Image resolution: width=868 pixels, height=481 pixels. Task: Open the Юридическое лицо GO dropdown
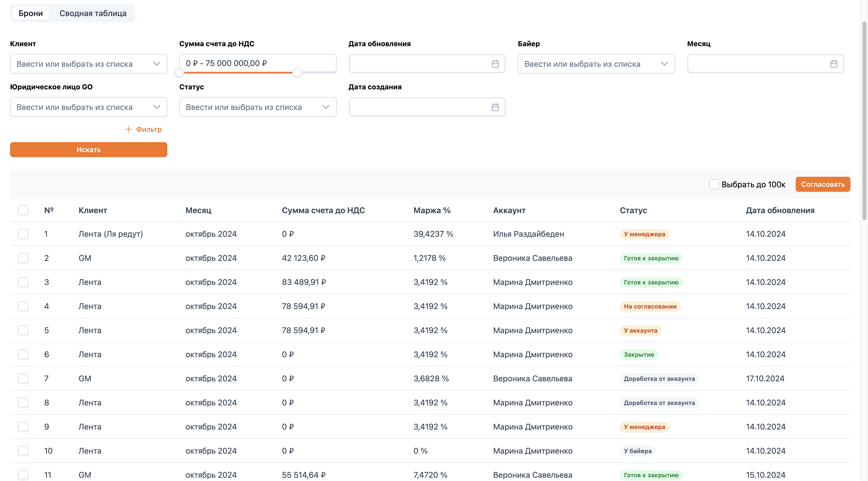click(89, 107)
